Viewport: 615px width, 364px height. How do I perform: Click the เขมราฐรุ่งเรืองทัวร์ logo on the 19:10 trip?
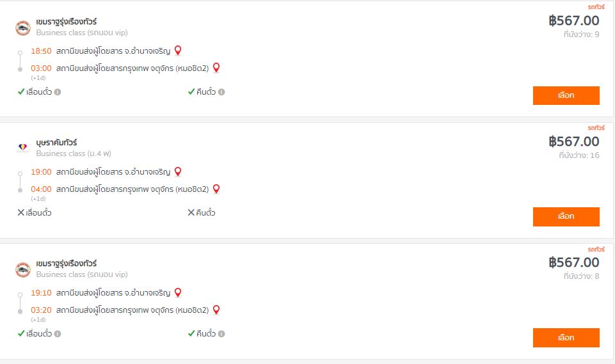[x=23, y=270]
